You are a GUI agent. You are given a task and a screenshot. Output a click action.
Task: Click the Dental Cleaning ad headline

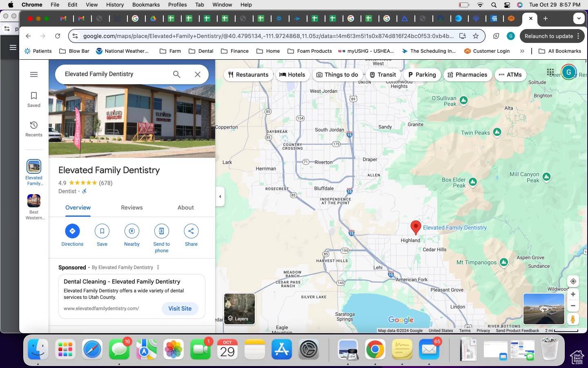pyautogui.click(x=122, y=281)
